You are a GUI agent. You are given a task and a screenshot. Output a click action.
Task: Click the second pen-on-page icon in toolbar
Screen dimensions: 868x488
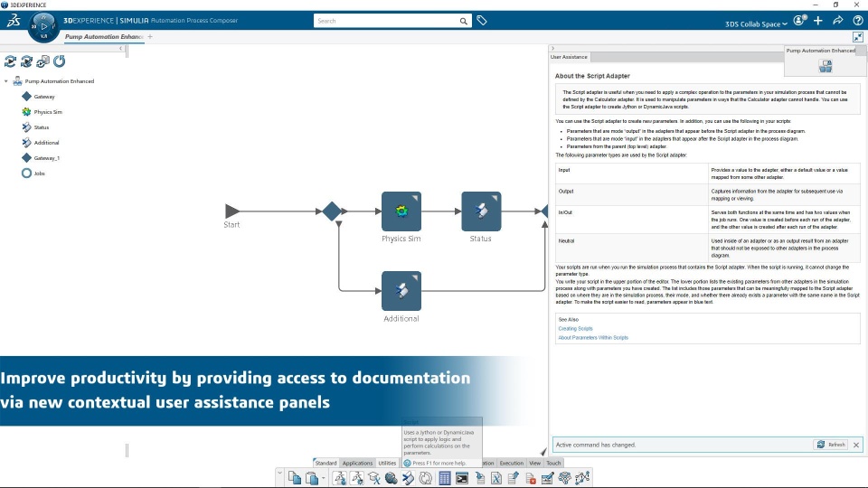coord(357,477)
